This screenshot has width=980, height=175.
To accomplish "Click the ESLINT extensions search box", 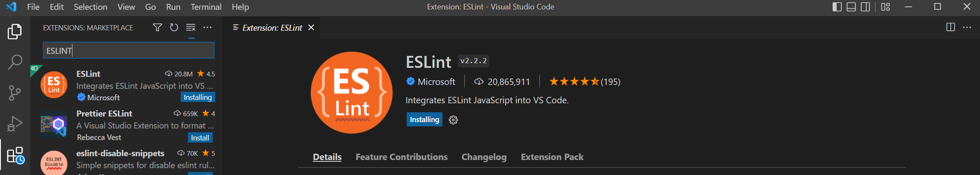I will coord(129,50).
